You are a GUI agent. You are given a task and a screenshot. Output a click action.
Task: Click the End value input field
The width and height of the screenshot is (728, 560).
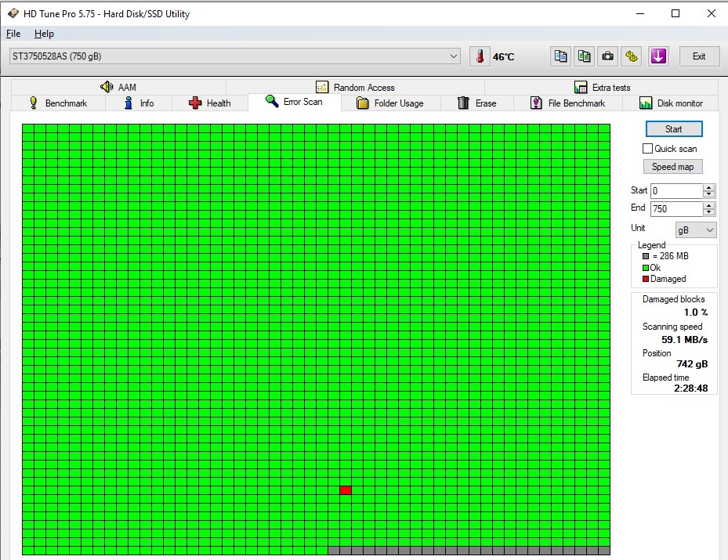[676, 209]
